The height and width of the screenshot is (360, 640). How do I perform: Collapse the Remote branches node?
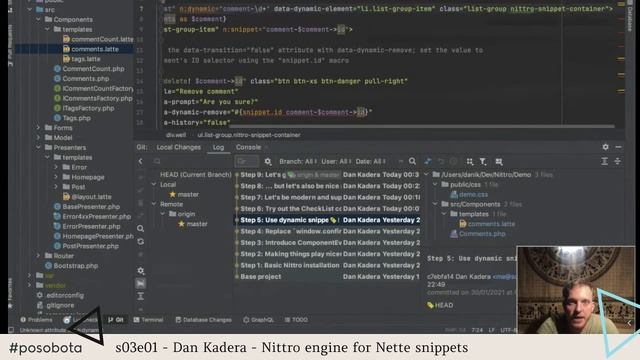(154, 204)
